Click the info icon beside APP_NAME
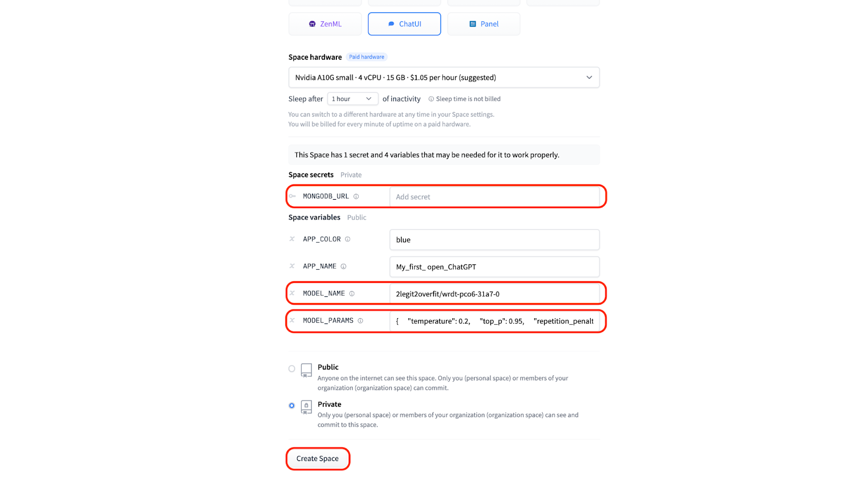This screenshot has height=487, width=868. coord(343,267)
